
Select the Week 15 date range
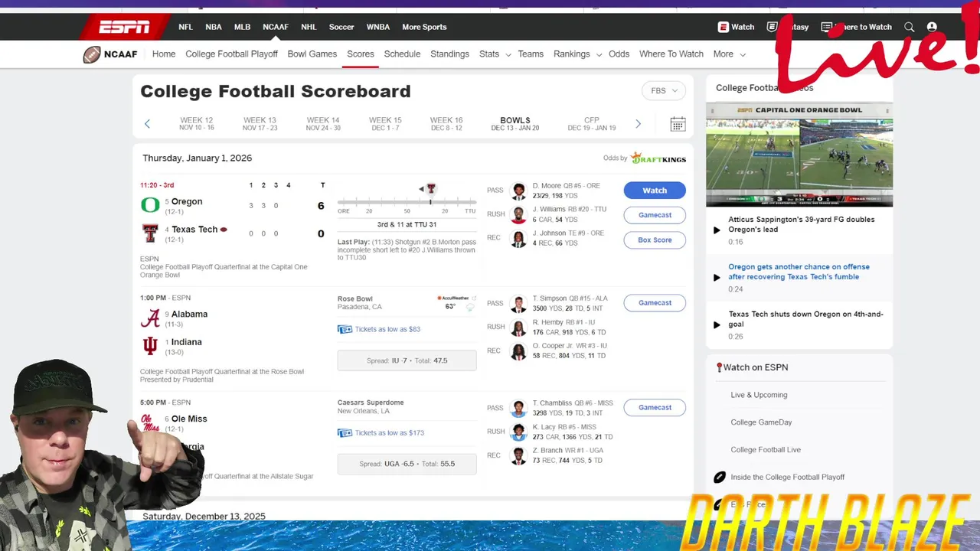pos(385,124)
